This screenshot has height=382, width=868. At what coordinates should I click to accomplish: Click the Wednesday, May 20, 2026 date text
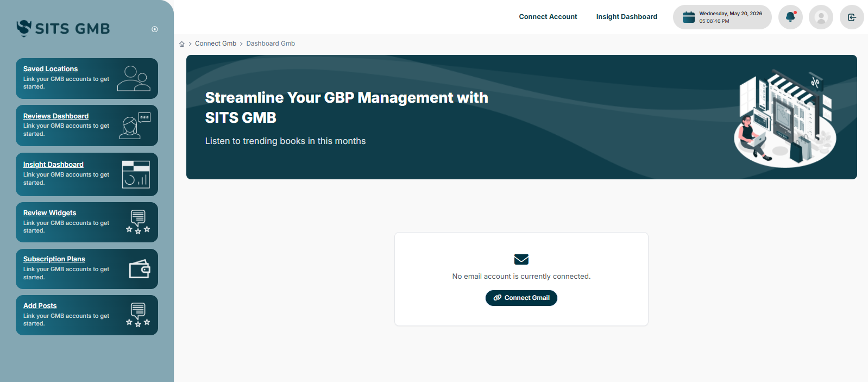(x=731, y=14)
